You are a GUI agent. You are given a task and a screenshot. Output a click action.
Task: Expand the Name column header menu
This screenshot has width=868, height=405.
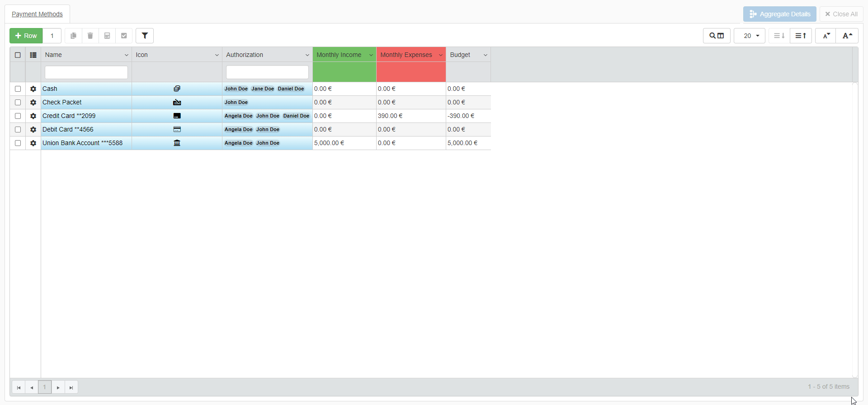pos(126,55)
